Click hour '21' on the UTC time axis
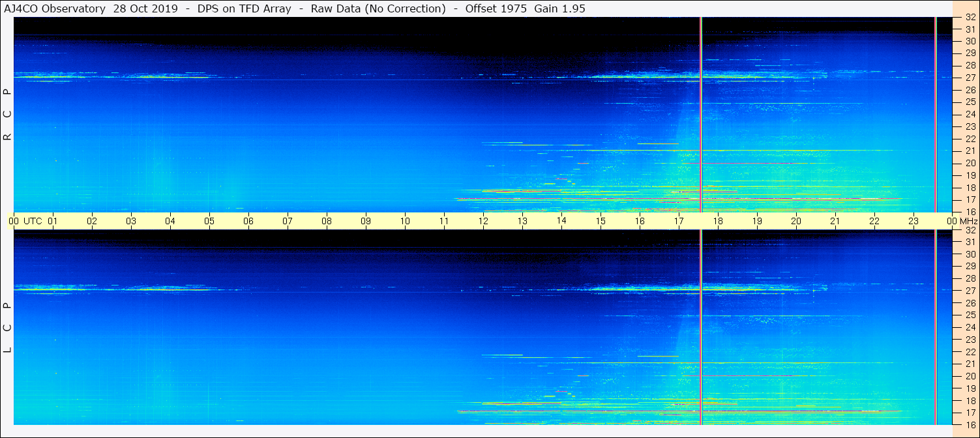 point(835,221)
